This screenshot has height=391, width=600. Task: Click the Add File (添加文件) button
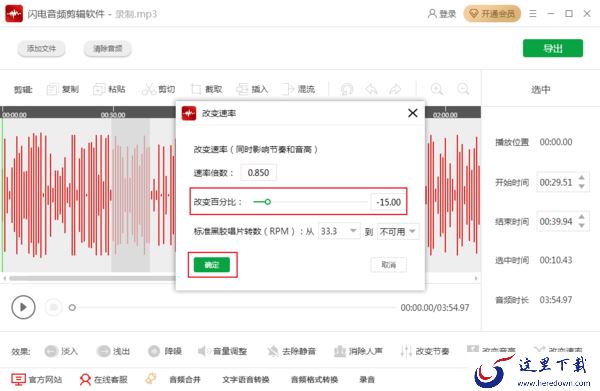(x=41, y=49)
